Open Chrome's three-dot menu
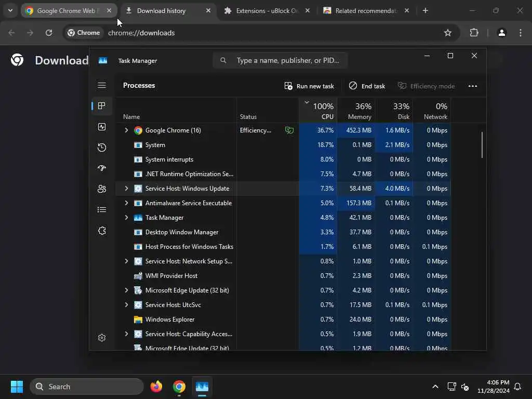This screenshot has width=532, height=399. pyautogui.click(x=521, y=33)
